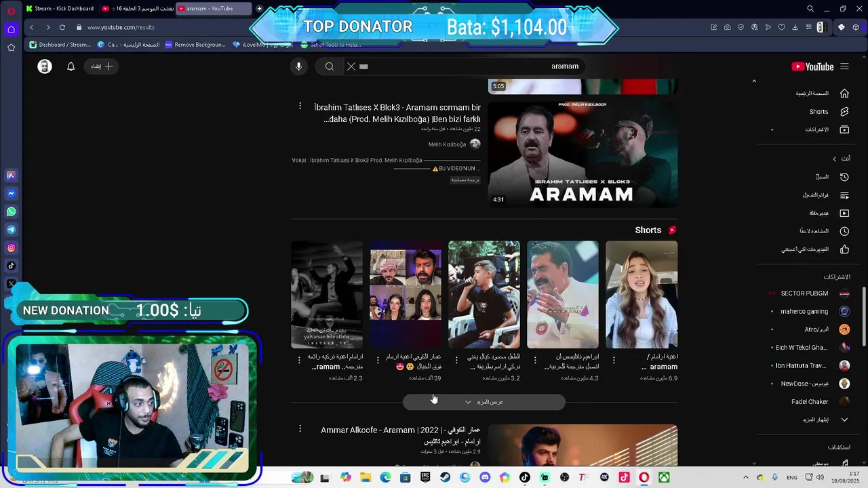
Task: Click the Home icon in the sidebar
Action: [844, 93]
